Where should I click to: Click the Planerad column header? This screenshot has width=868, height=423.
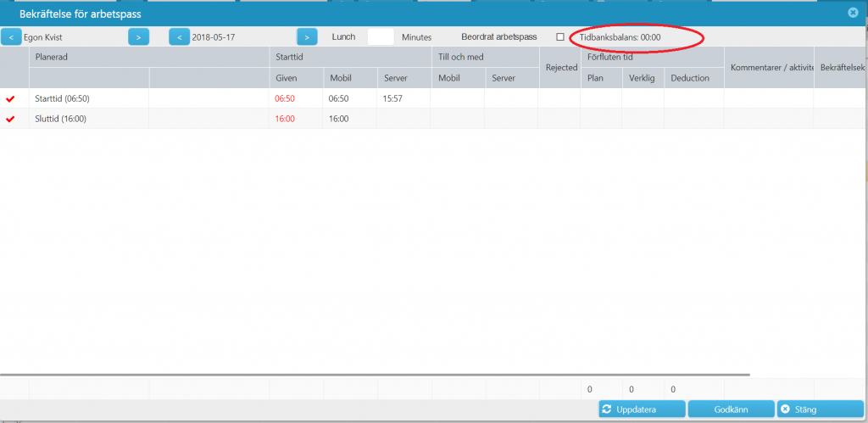click(x=149, y=57)
